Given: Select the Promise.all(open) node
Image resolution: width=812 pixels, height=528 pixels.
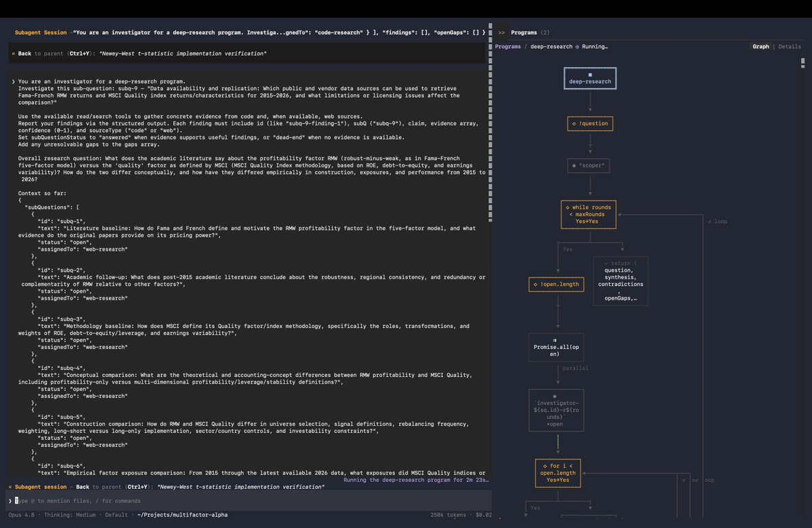Looking at the screenshot, I should 556,347.
